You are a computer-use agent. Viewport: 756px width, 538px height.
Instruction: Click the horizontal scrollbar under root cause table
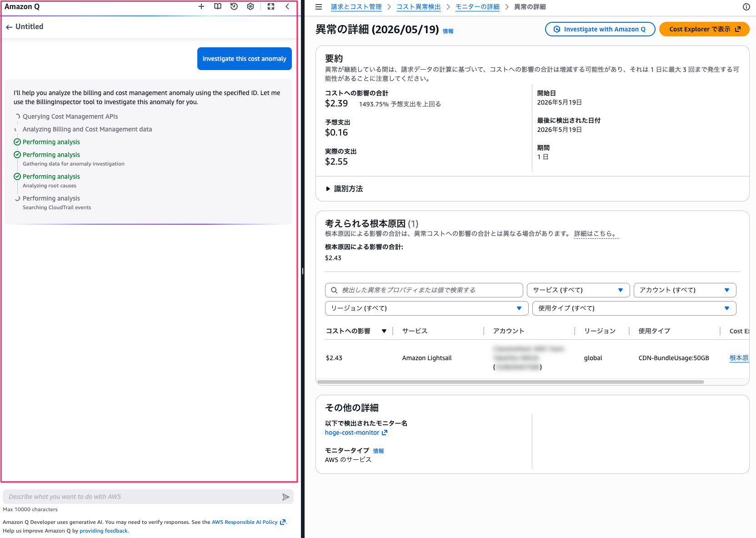(511, 382)
